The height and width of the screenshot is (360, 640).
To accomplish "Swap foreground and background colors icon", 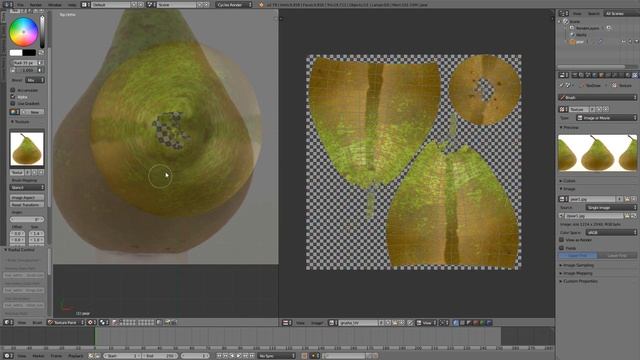I will (41, 53).
